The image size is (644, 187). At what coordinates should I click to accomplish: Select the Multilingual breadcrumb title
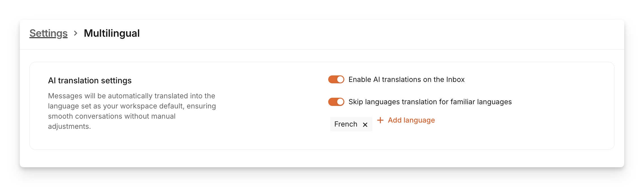click(x=112, y=33)
